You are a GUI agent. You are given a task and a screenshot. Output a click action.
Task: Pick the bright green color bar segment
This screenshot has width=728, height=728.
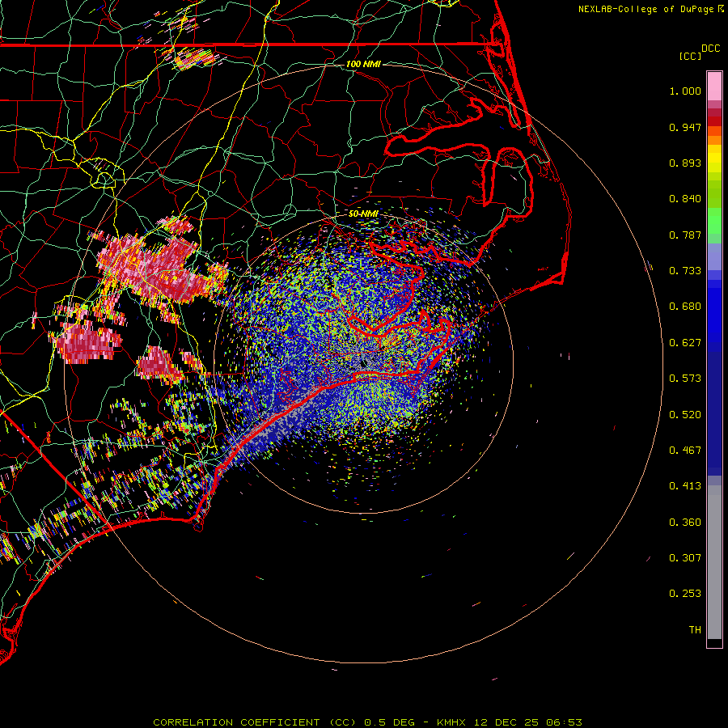714,221
